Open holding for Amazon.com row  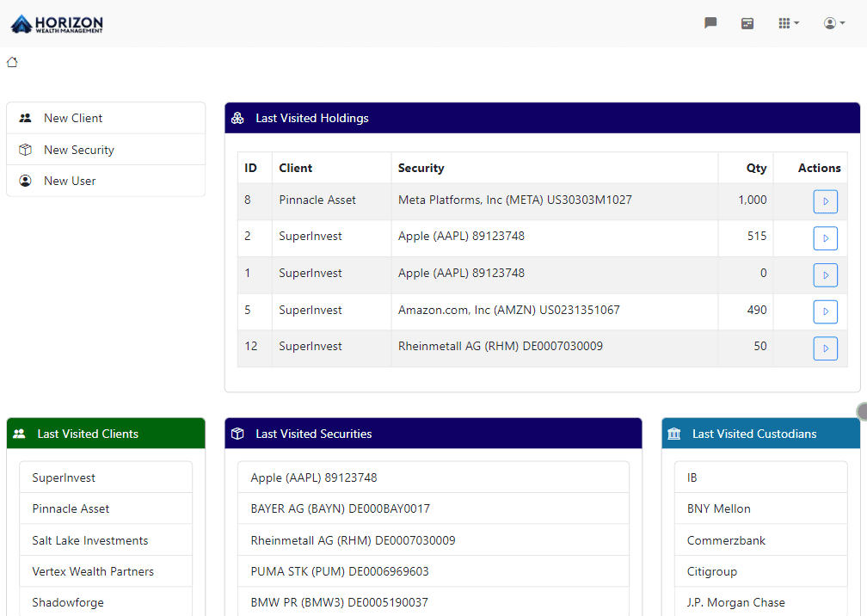tap(825, 311)
